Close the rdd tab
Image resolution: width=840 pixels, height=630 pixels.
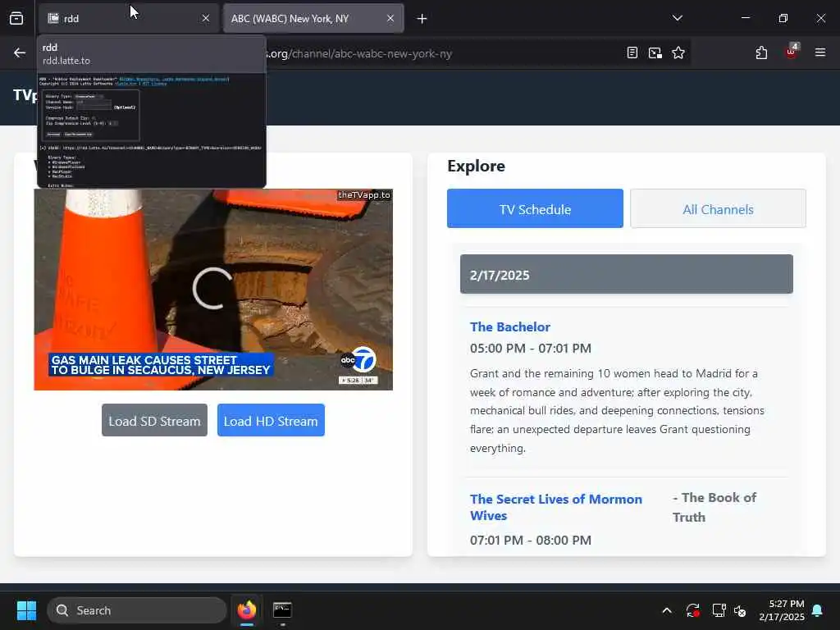206,19
